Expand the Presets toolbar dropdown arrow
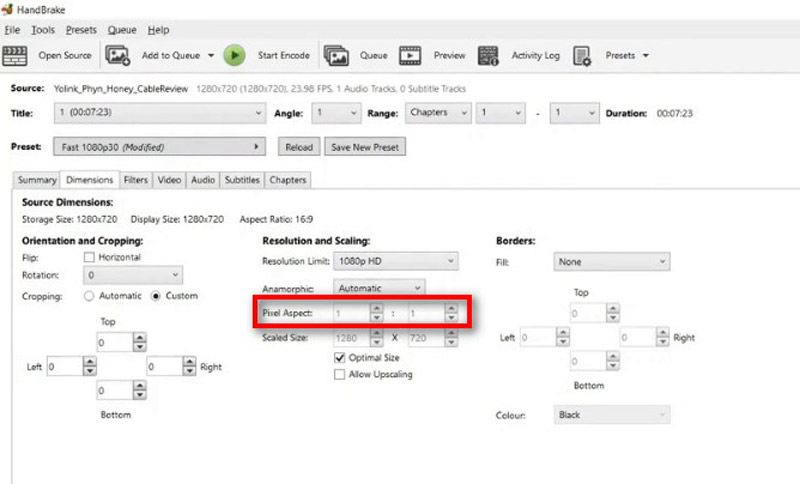This screenshot has height=484, width=800. coord(645,56)
